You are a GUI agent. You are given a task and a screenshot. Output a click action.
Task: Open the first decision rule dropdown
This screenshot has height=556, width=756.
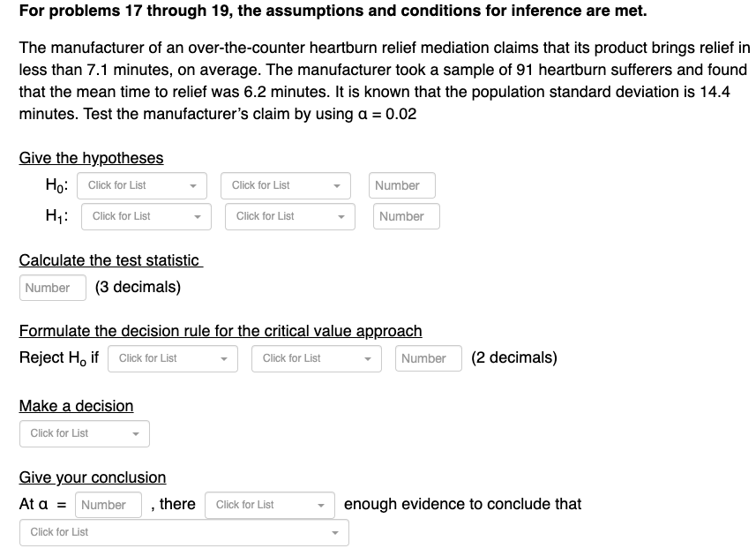172,358
